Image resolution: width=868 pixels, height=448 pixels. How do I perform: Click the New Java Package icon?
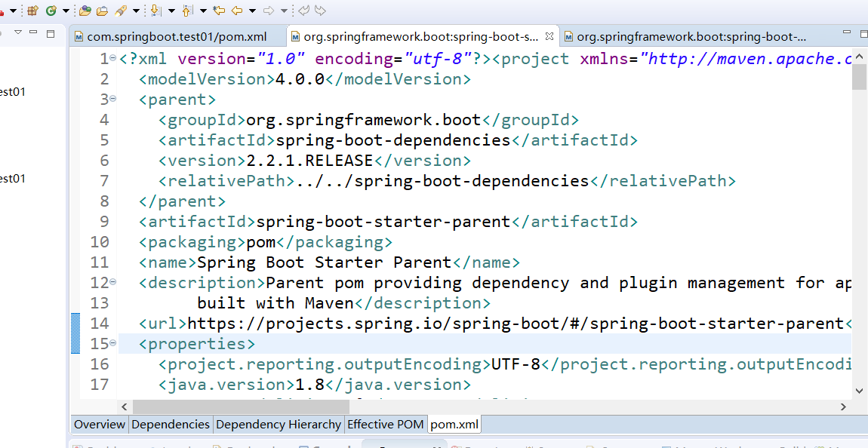[x=32, y=9]
